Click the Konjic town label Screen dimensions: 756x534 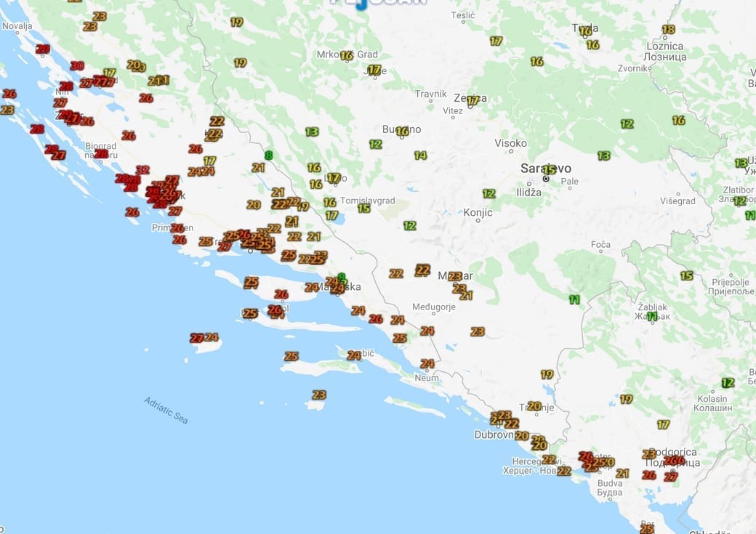[x=478, y=213]
